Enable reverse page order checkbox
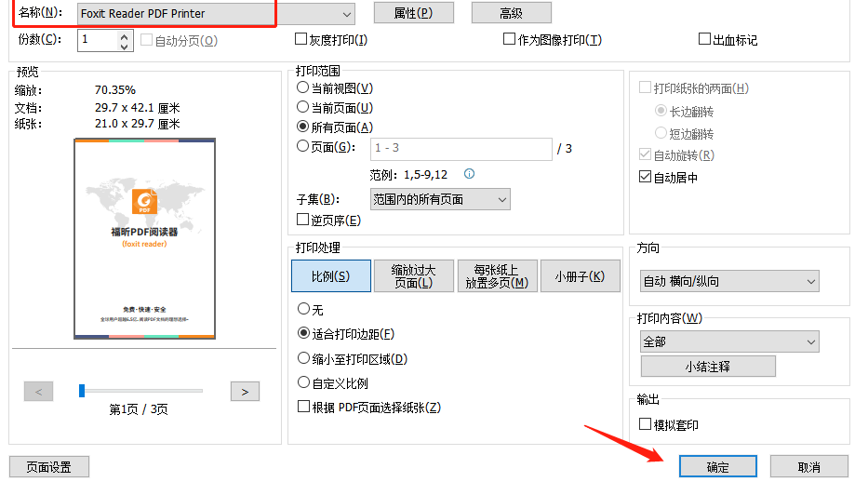Viewport: 868px width, 495px height. coord(302,221)
